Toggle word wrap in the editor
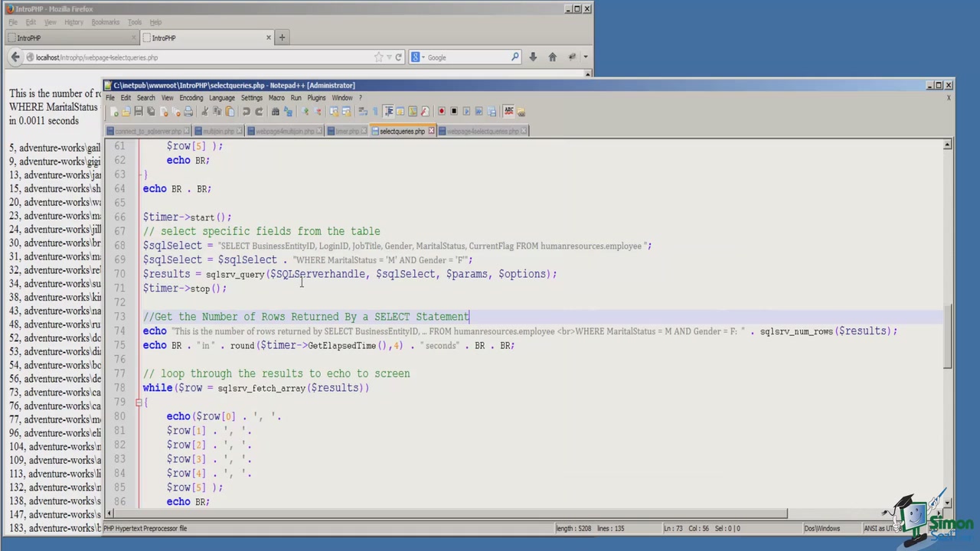Screen dimensions: 980x551 [x=363, y=112]
